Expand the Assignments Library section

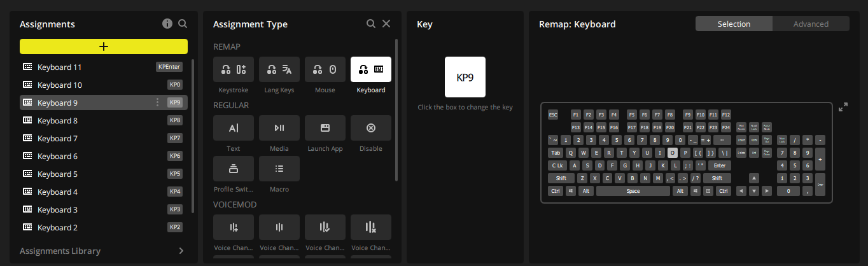(181, 251)
